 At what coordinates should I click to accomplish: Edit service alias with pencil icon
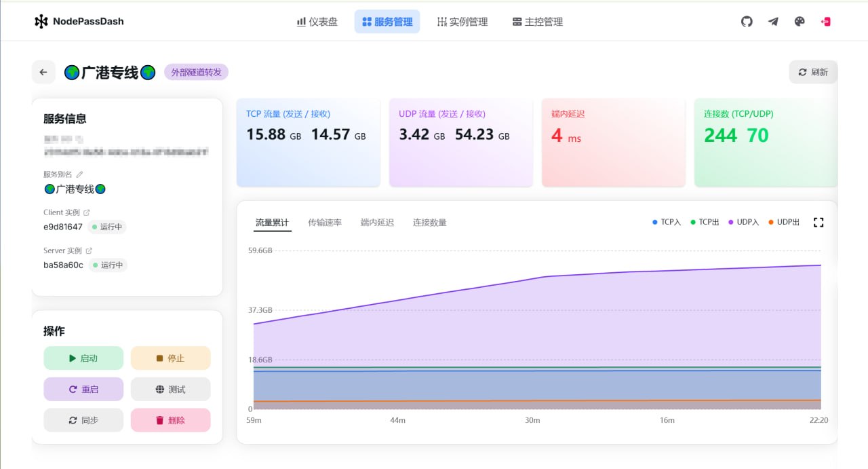click(x=79, y=174)
